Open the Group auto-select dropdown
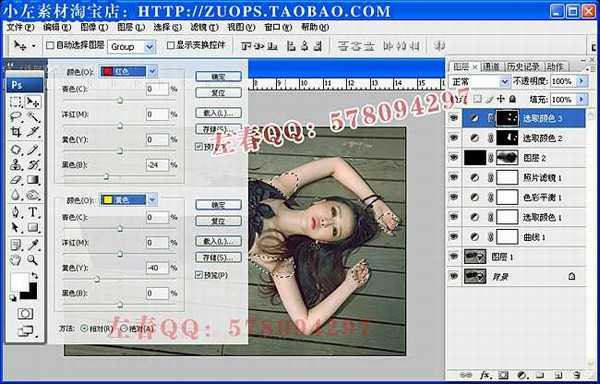The height and width of the screenshot is (384, 600). click(150, 47)
